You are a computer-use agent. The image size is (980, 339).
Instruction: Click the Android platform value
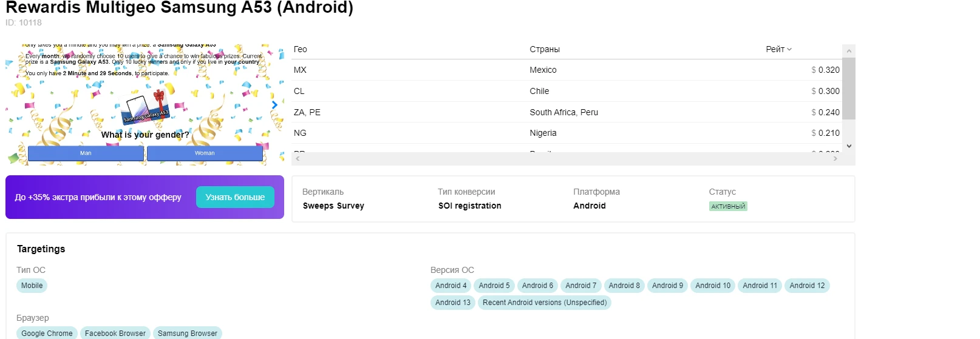[590, 206]
